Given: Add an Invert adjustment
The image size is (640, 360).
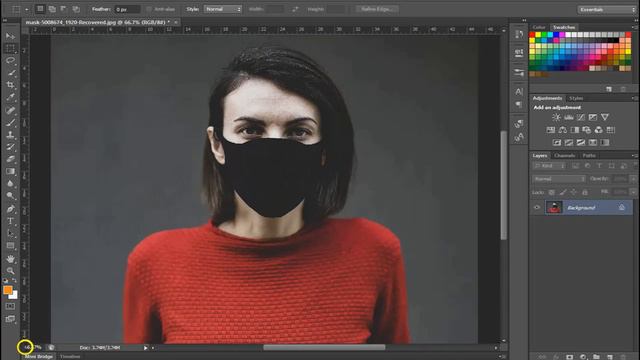Looking at the screenshot, I should tap(557, 142).
